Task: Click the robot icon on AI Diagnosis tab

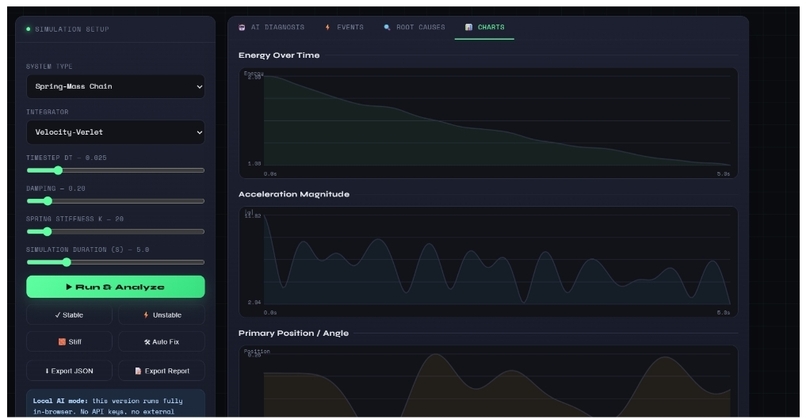Action: point(242,27)
